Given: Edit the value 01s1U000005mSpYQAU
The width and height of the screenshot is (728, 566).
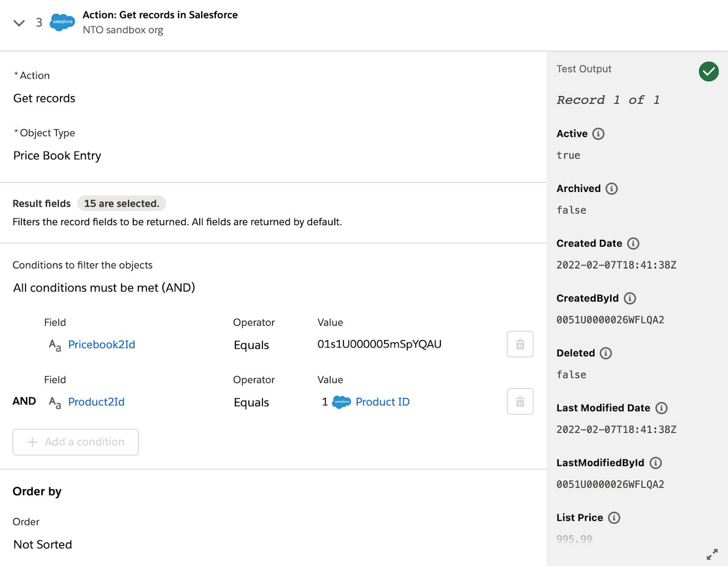Looking at the screenshot, I should pyautogui.click(x=379, y=344).
